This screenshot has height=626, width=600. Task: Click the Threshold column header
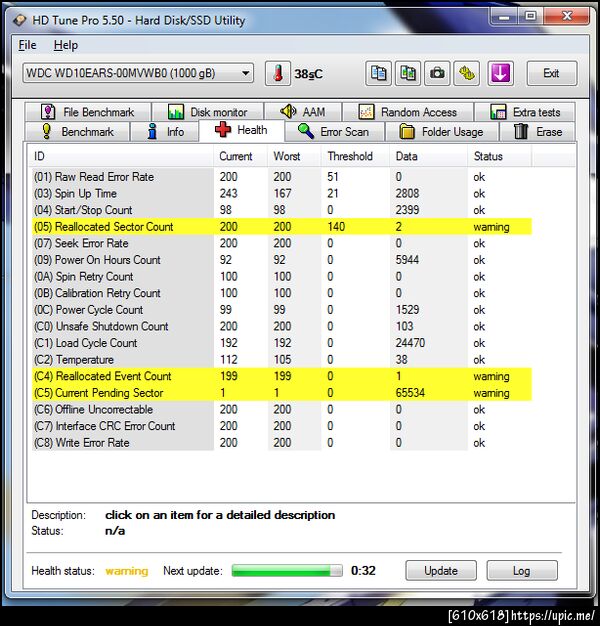(355, 156)
